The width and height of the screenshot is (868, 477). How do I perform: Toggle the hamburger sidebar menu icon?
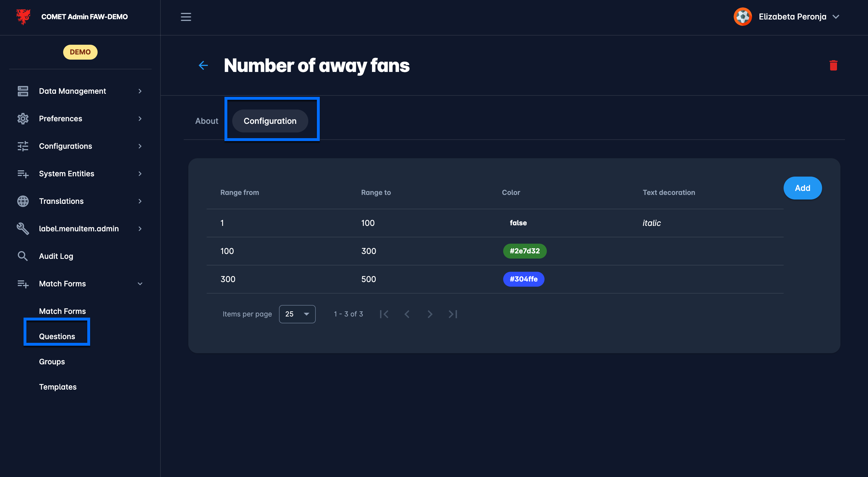pyautogui.click(x=186, y=17)
